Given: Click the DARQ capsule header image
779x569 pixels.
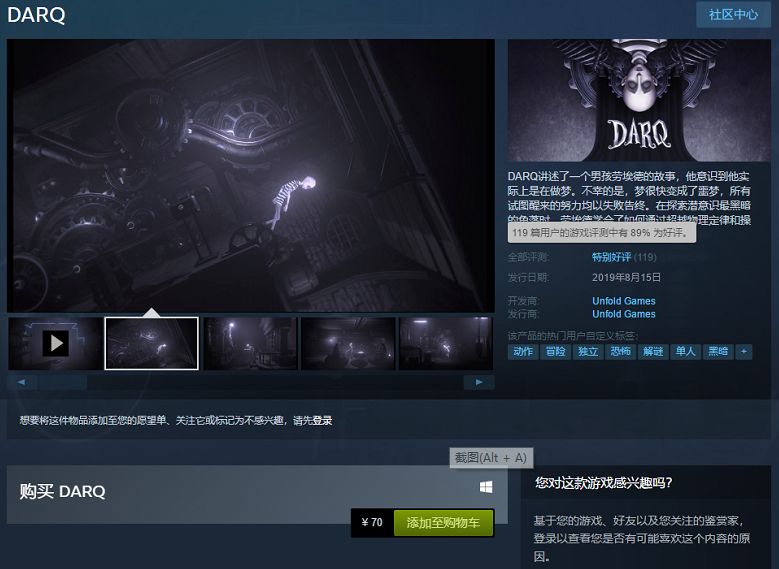Looking at the screenshot, I should pyautogui.click(x=639, y=100).
